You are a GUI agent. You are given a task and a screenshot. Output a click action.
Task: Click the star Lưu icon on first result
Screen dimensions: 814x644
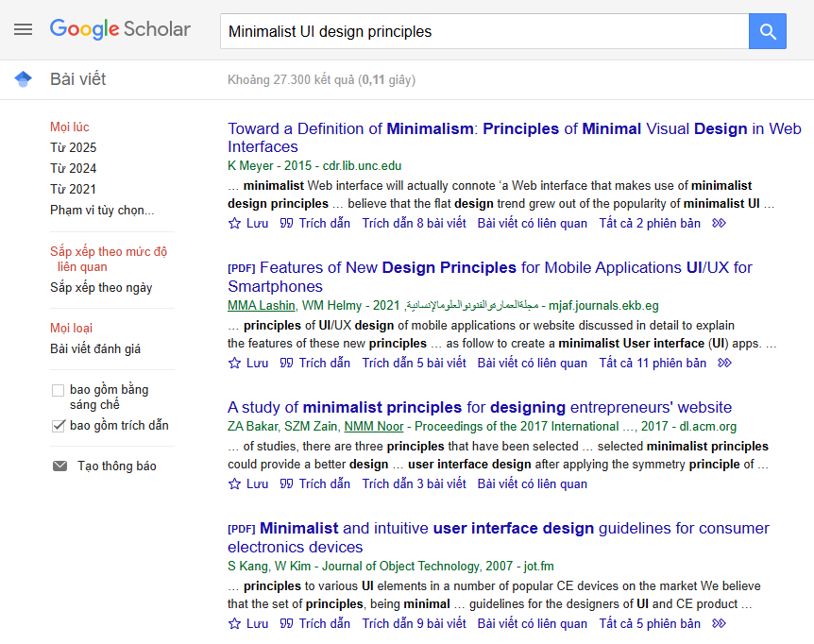[235, 224]
